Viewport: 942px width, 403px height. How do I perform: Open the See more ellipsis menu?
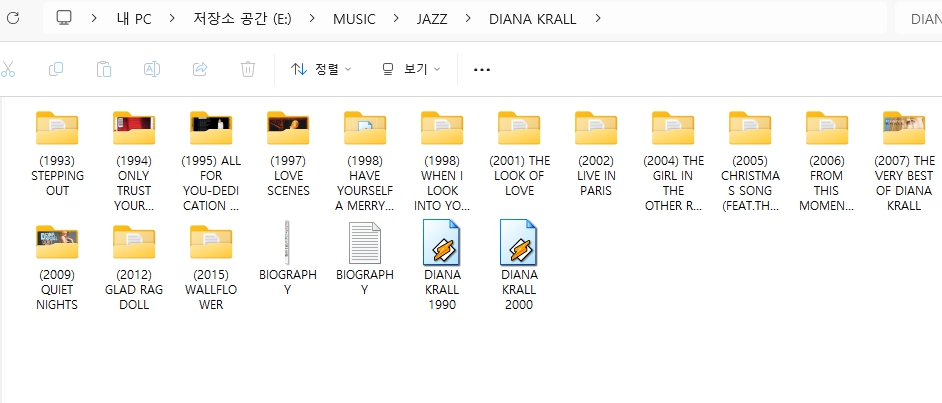(482, 70)
